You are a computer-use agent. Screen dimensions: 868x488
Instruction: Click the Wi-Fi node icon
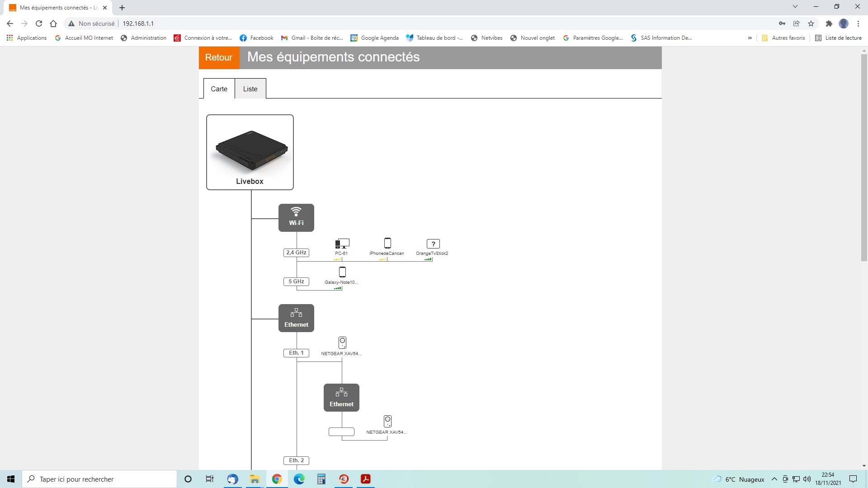pos(296,218)
